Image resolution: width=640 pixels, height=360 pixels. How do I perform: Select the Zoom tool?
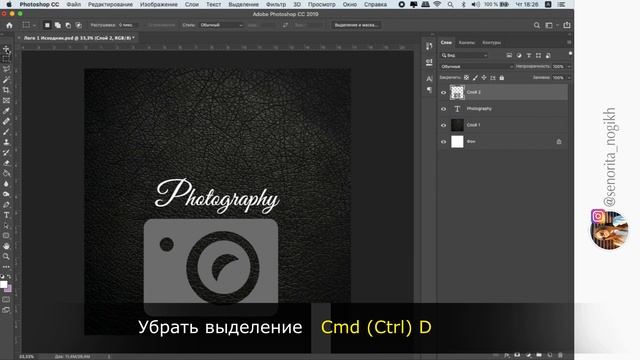click(6, 256)
